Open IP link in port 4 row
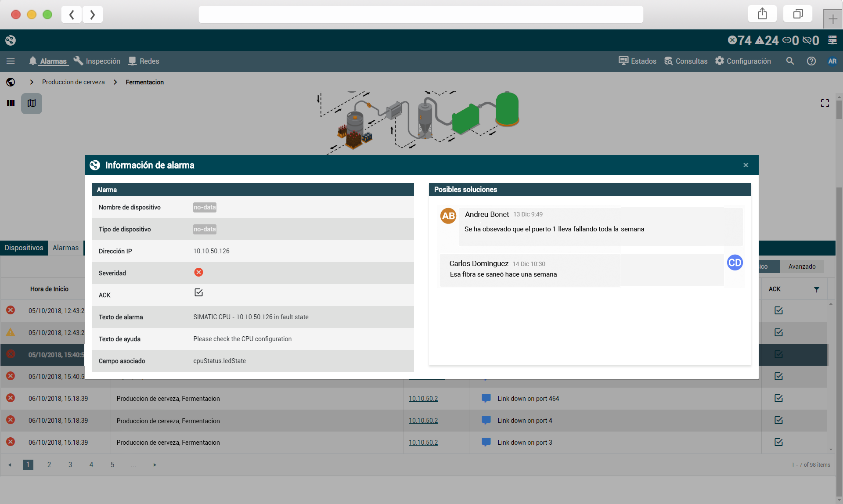The width and height of the screenshot is (843, 504). (423, 421)
